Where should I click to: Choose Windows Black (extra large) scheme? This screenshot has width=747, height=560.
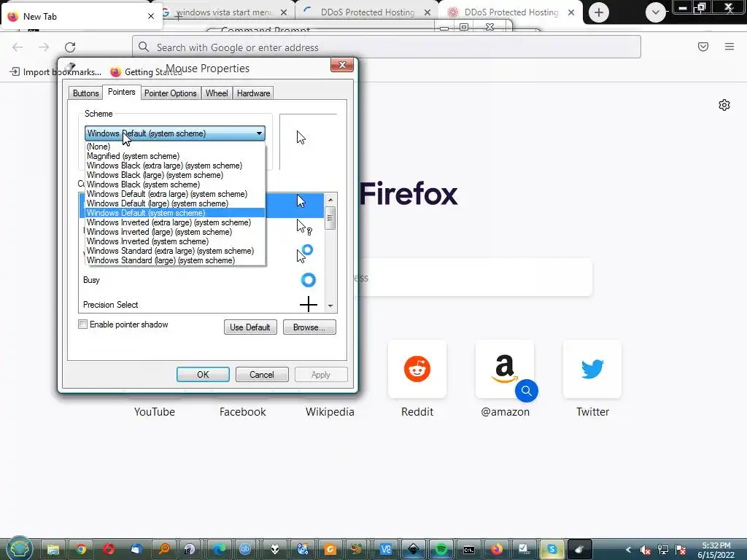tap(175, 166)
